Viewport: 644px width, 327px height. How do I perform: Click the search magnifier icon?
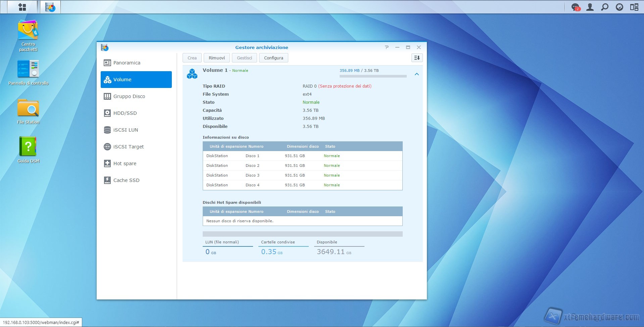click(605, 7)
